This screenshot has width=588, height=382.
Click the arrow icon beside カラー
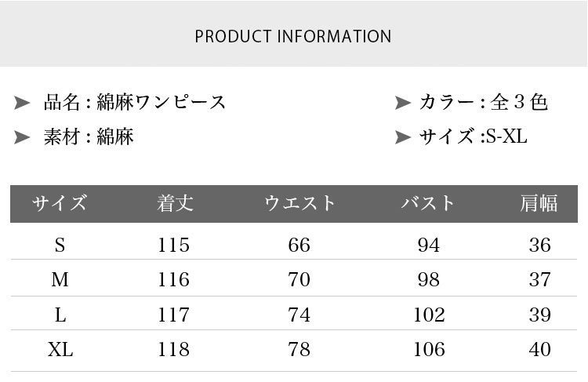(403, 103)
